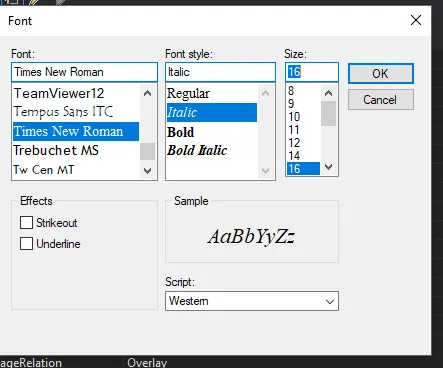Screen dimensions: 443x368
Task: Select size 9 in size list
Action: click(x=303, y=104)
